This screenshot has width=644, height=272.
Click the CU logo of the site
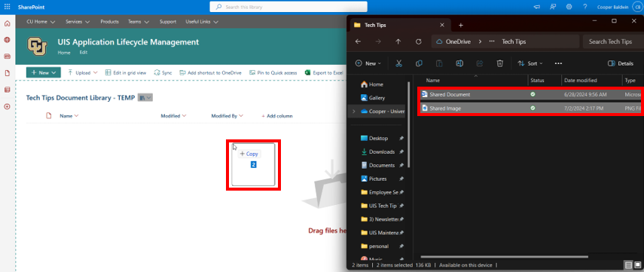click(x=38, y=46)
